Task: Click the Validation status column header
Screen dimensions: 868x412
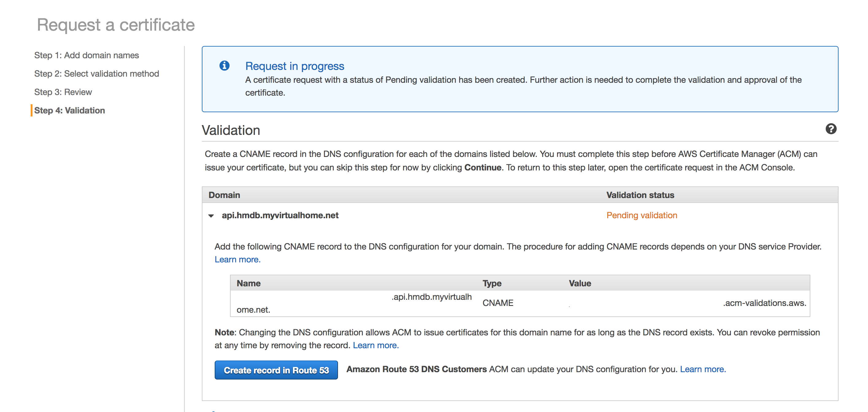Action: [x=640, y=195]
